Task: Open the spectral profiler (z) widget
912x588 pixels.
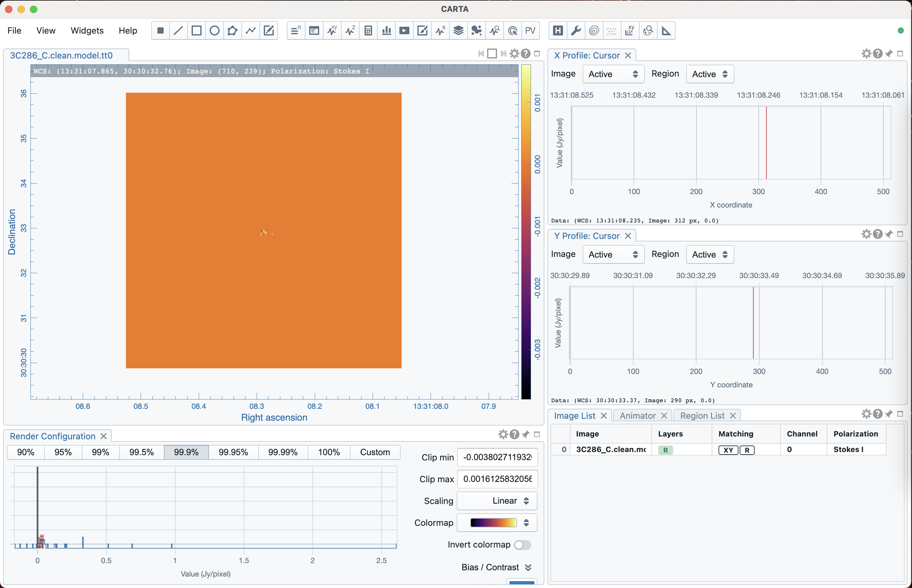Action: tap(350, 30)
